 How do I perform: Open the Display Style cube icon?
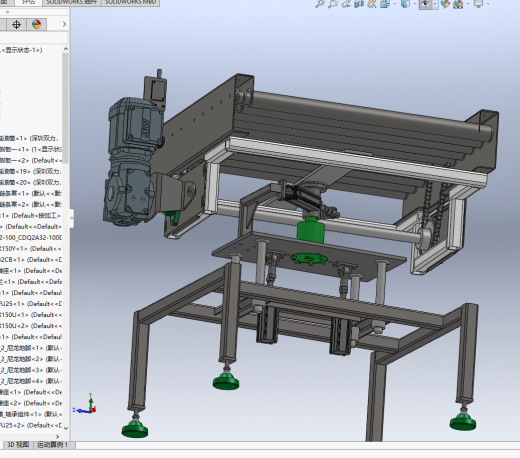(x=405, y=4)
